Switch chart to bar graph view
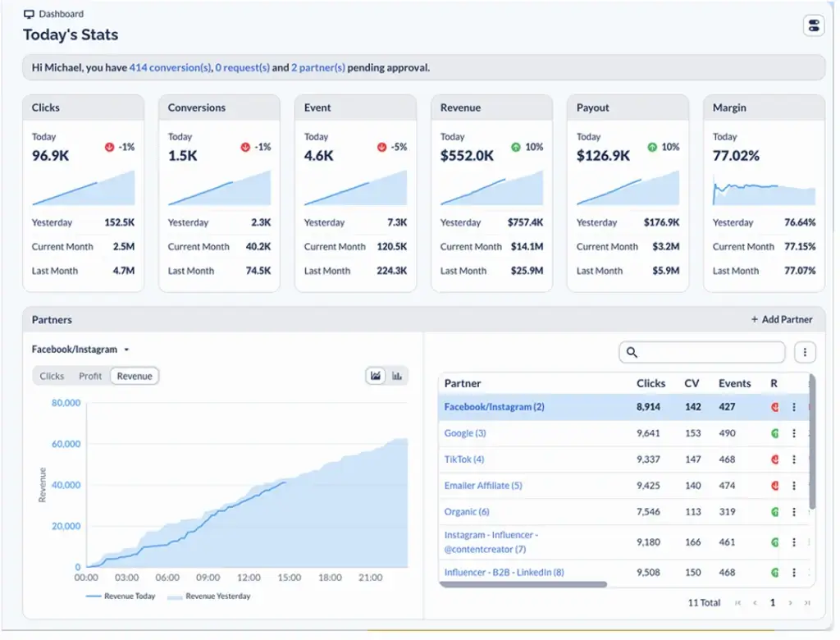840x640 pixels. click(x=397, y=376)
